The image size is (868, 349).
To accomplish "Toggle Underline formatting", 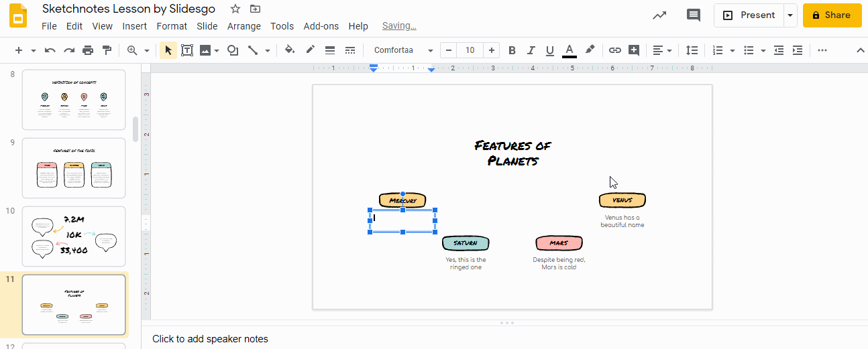I will [550, 50].
